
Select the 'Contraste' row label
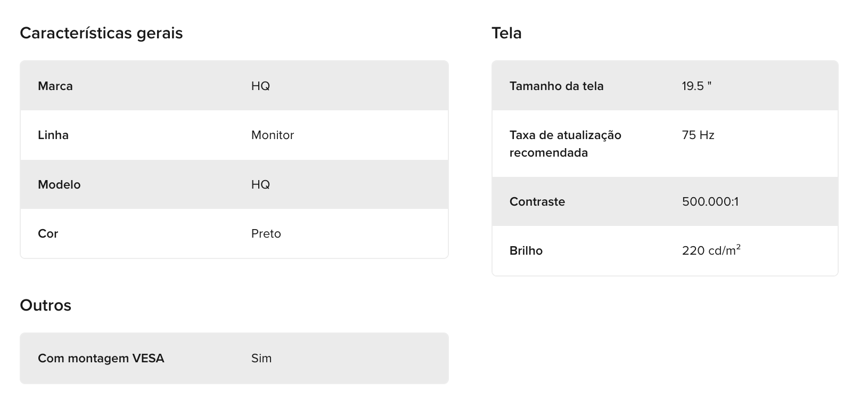click(537, 201)
